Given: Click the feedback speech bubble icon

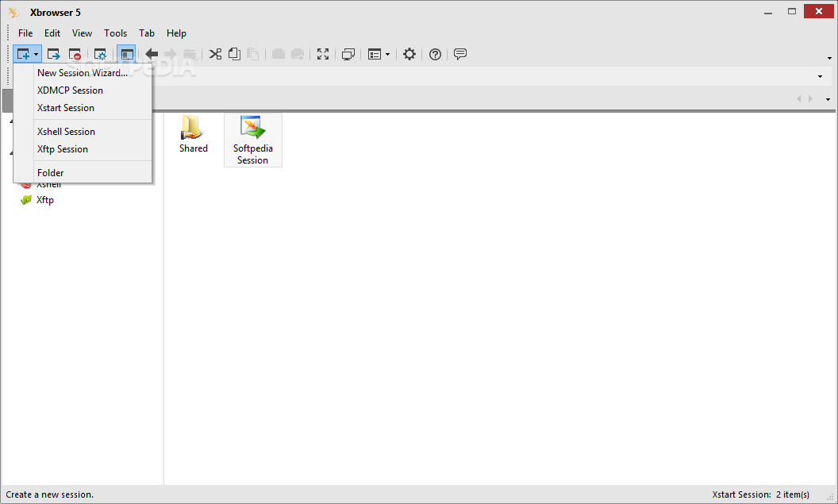Looking at the screenshot, I should click(460, 54).
